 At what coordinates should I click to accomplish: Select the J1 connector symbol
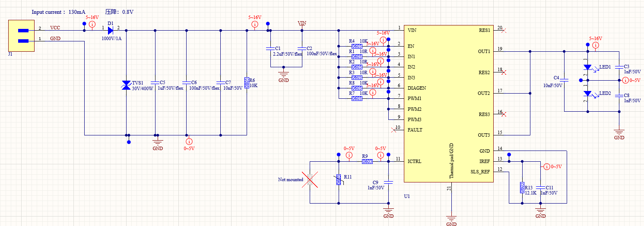pyautogui.click(x=21, y=36)
